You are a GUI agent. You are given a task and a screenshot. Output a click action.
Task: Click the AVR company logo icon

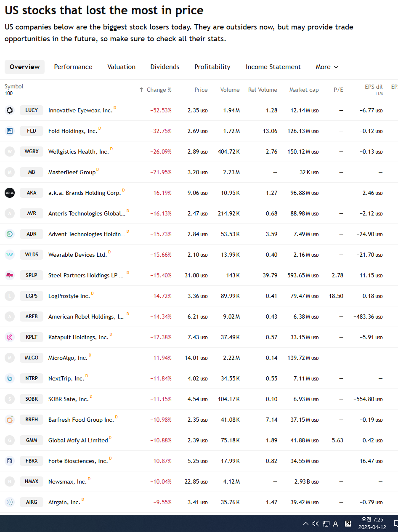[x=10, y=213]
